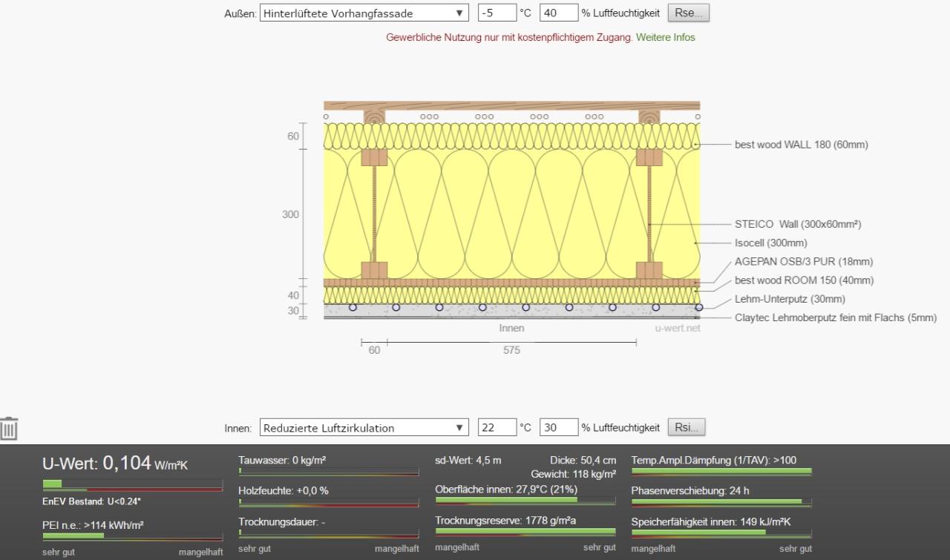950x560 pixels.
Task: Click the Temp.Ampl.Dämpfung (1/TAV): >100 text
Action: point(714,461)
